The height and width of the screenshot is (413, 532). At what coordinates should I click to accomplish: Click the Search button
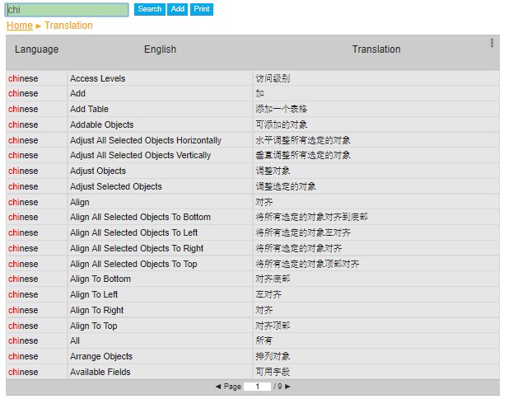(149, 9)
